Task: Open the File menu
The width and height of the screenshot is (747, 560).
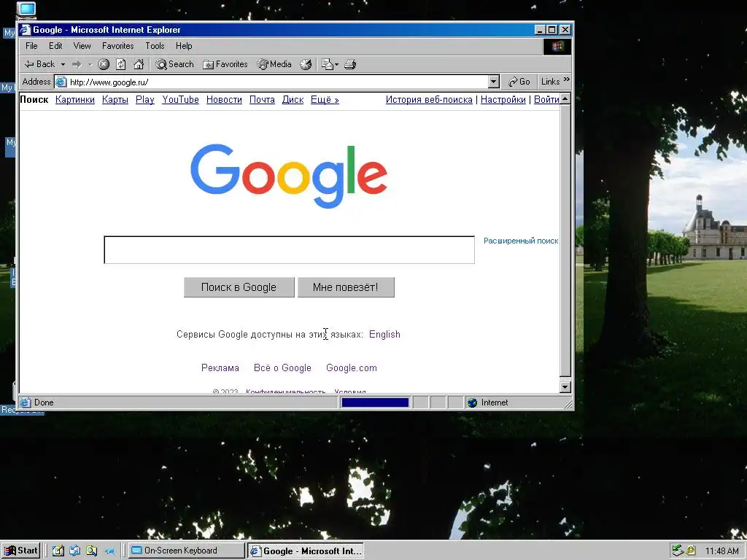Action: click(31, 46)
